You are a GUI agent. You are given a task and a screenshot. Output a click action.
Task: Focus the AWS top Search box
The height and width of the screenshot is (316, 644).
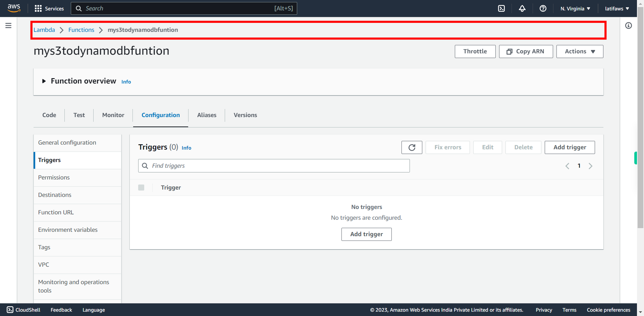pos(184,8)
